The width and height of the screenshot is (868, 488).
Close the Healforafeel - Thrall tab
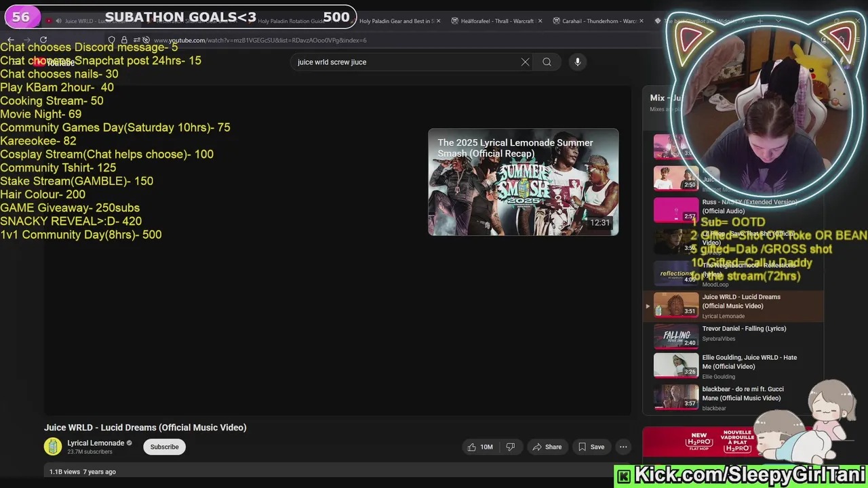(540, 21)
